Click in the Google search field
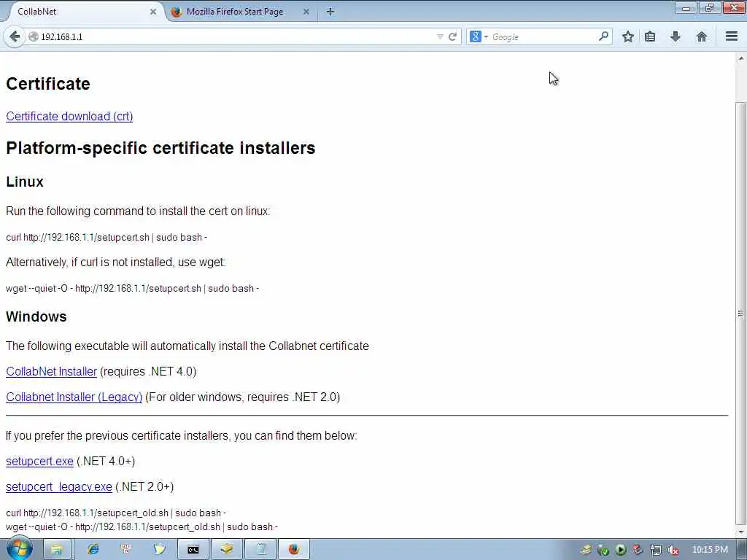The width and height of the screenshot is (747, 560). coord(543,36)
